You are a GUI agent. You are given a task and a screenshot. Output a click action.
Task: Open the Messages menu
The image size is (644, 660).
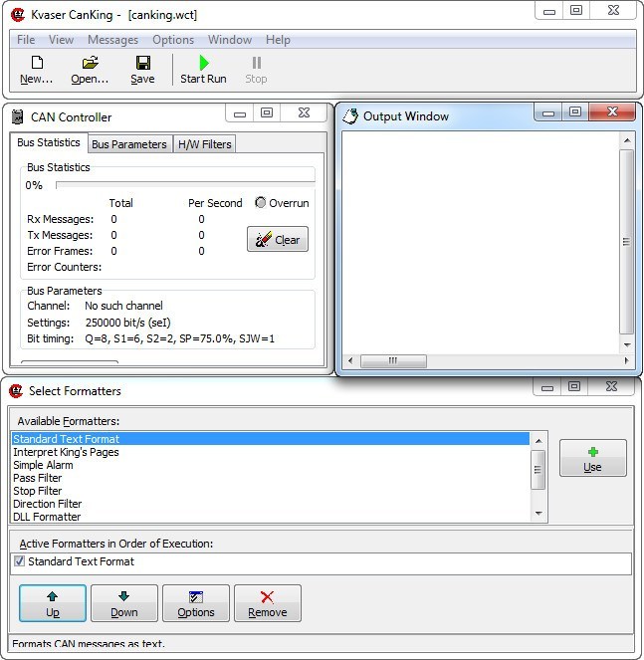(x=112, y=40)
